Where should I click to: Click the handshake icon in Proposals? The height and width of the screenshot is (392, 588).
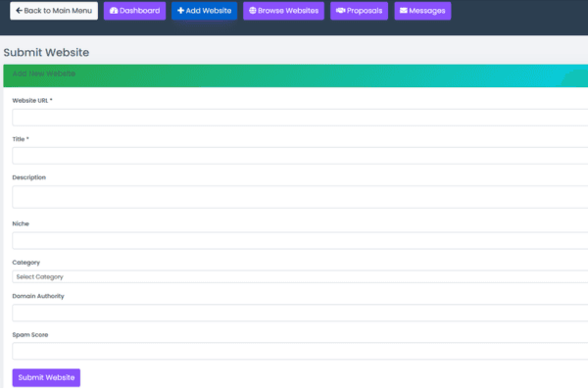click(x=340, y=11)
